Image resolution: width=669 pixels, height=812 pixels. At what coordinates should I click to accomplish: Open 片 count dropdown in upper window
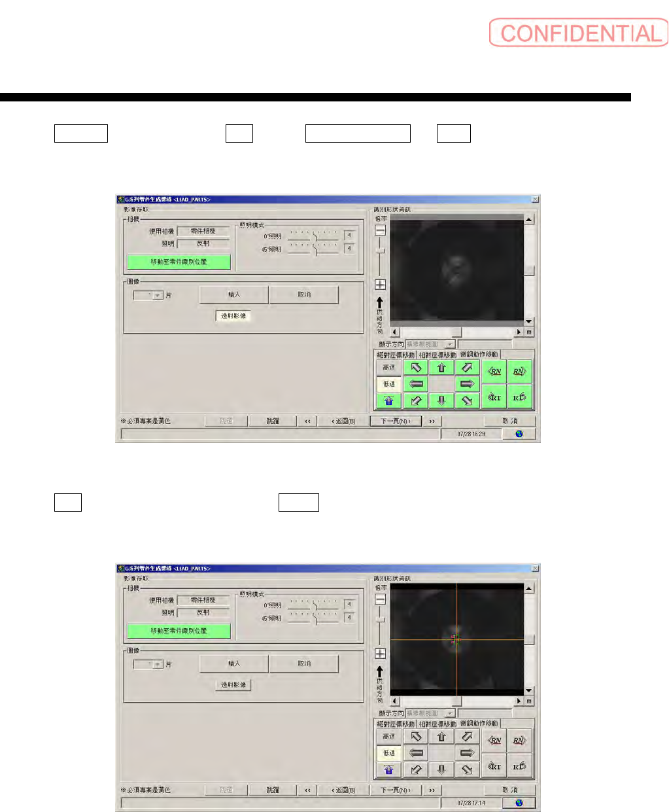(148, 296)
